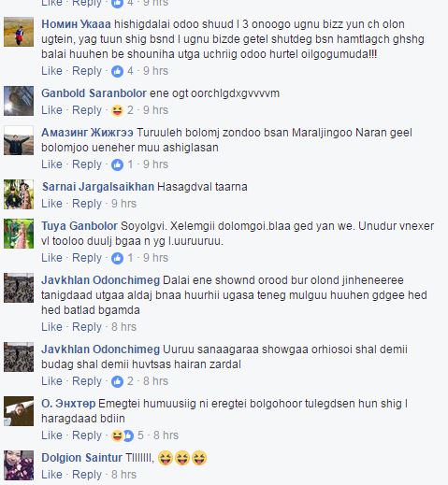Open Sarnai Jargalsaikhan's profile picture
Screen dimensions: 448x485
pyautogui.click(x=19, y=194)
